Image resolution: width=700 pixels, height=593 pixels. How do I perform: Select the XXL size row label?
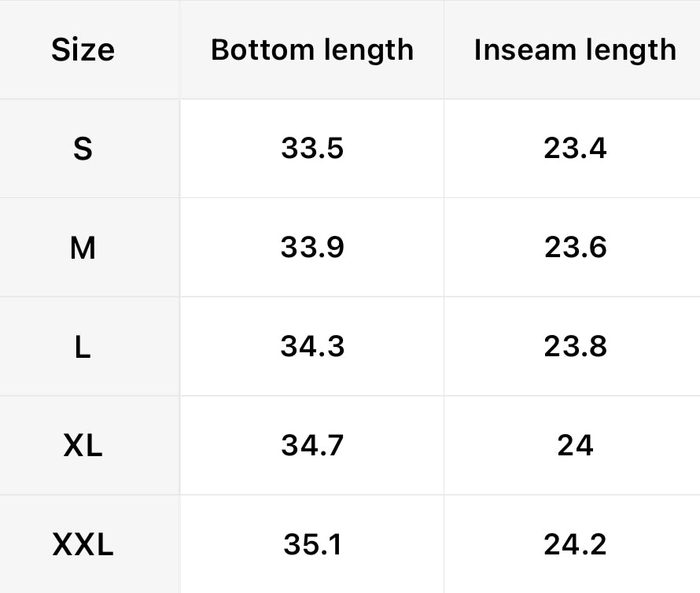tap(83, 545)
